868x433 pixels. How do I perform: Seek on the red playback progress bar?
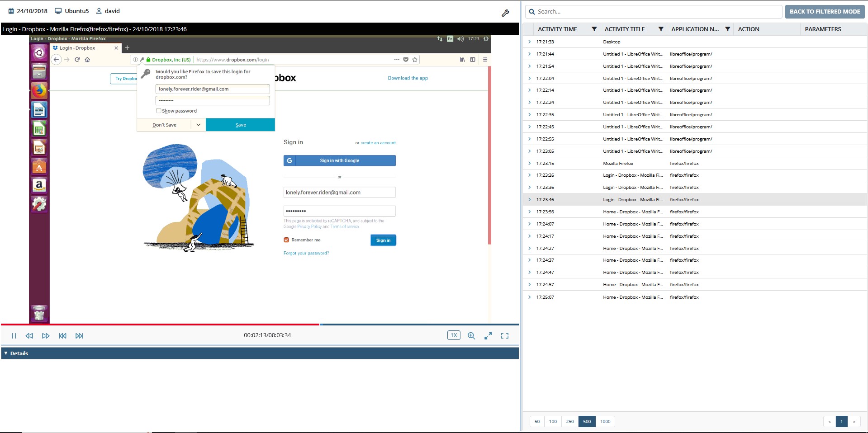point(160,324)
